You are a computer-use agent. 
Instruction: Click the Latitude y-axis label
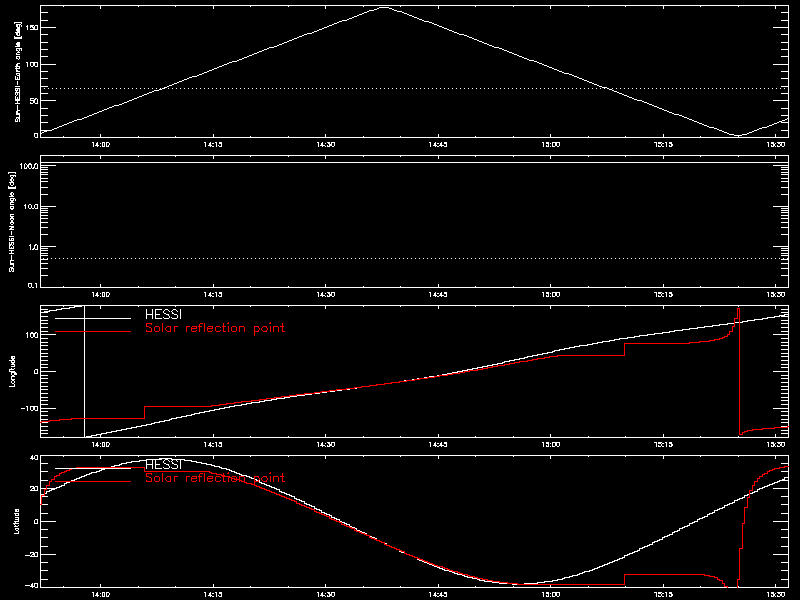pos(17,521)
